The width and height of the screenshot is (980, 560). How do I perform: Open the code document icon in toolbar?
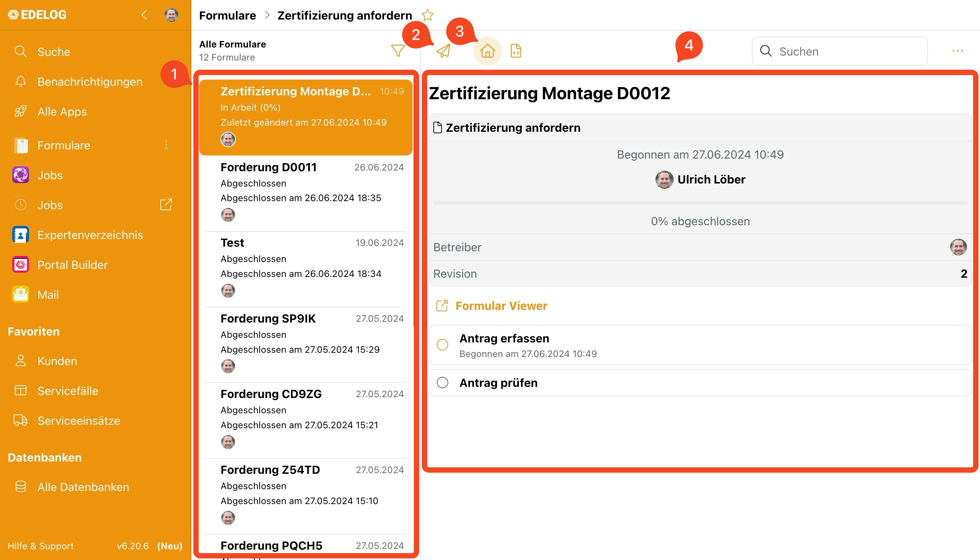(x=516, y=51)
